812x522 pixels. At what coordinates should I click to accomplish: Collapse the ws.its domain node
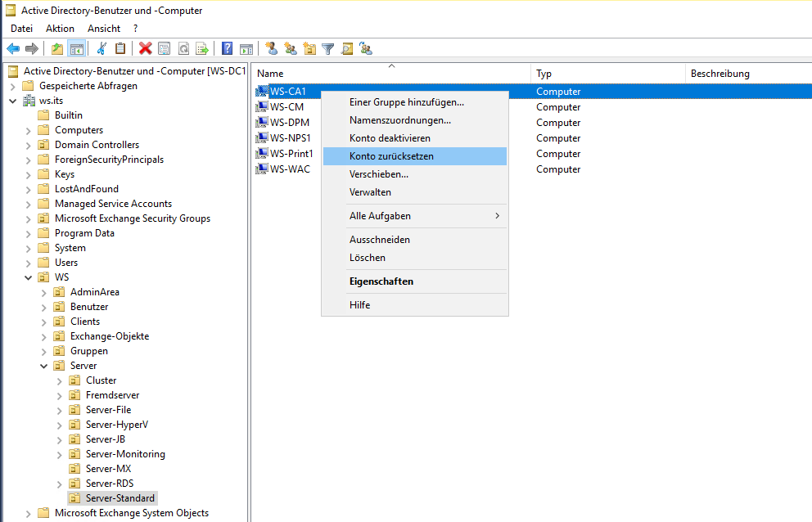click(13, 101)
